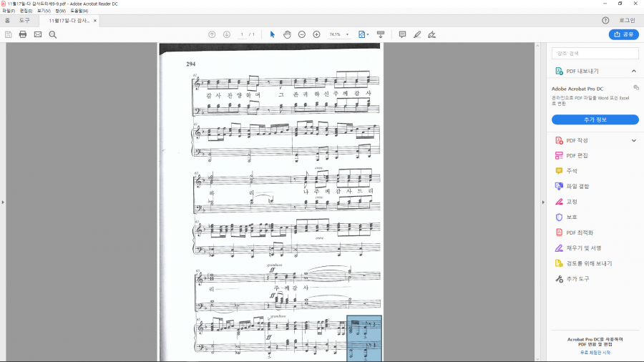The width and height of the screenshot is (644, 362).
Task: Open 채우기 및 서명 tool
Action: [x=584, y=248]
